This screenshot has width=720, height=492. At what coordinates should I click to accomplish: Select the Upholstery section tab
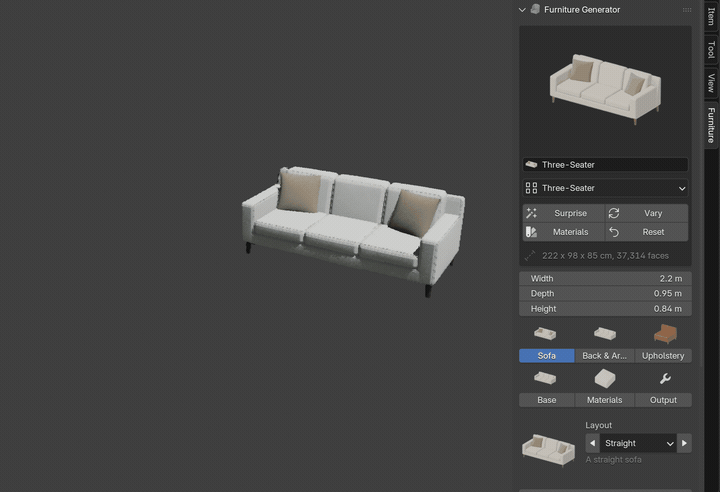click(x=663, y=356)
